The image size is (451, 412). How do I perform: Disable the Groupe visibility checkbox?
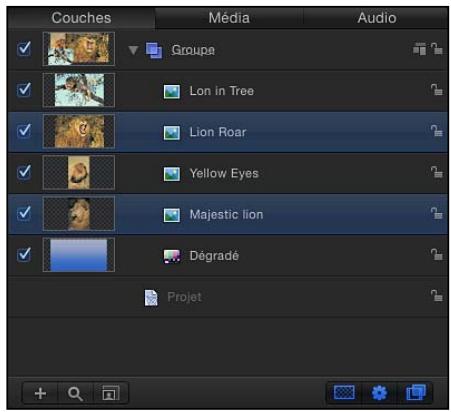point(24,49)
